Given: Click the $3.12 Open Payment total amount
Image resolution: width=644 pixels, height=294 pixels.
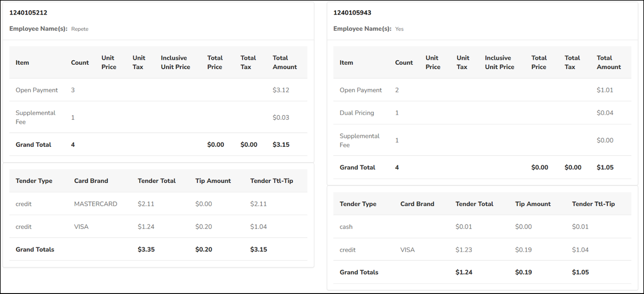Looking at the screenshot, I should pyautogui.click(x=281, y=90).
